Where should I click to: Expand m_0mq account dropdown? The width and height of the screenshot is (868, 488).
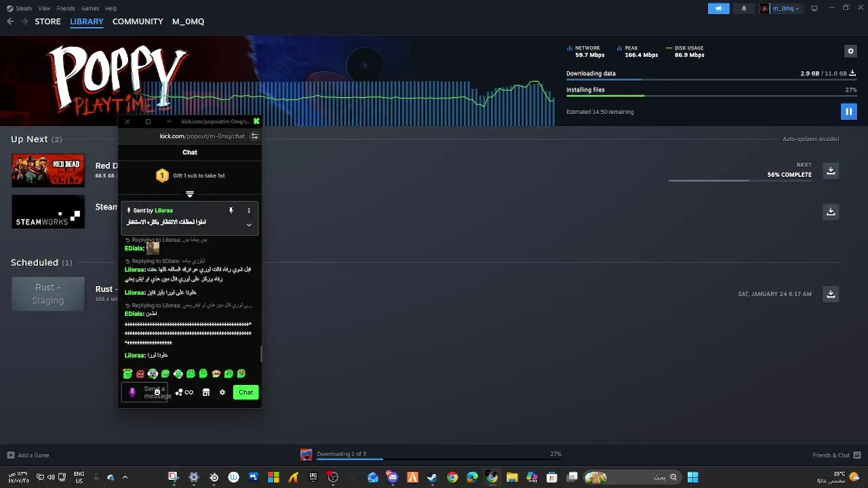[x=780, y=8]
